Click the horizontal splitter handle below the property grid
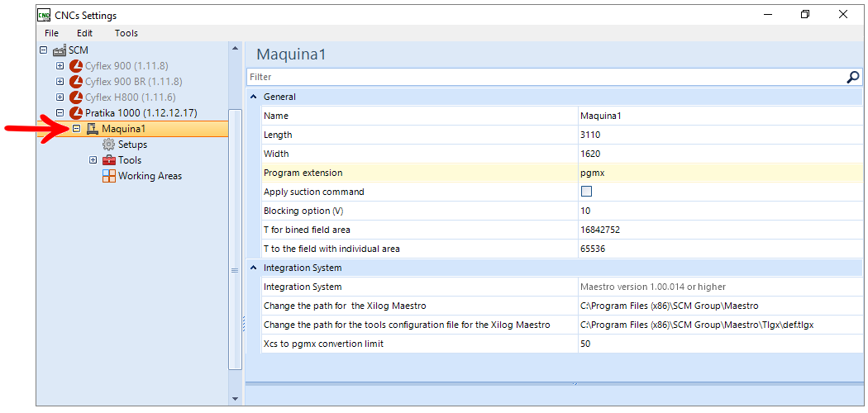The width and height of the screenshot is (868, 413). (574, 382)
